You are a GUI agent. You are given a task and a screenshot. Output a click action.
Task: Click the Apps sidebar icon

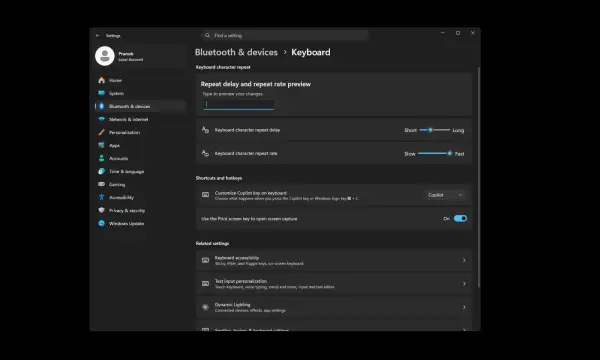tap(101, 145)
